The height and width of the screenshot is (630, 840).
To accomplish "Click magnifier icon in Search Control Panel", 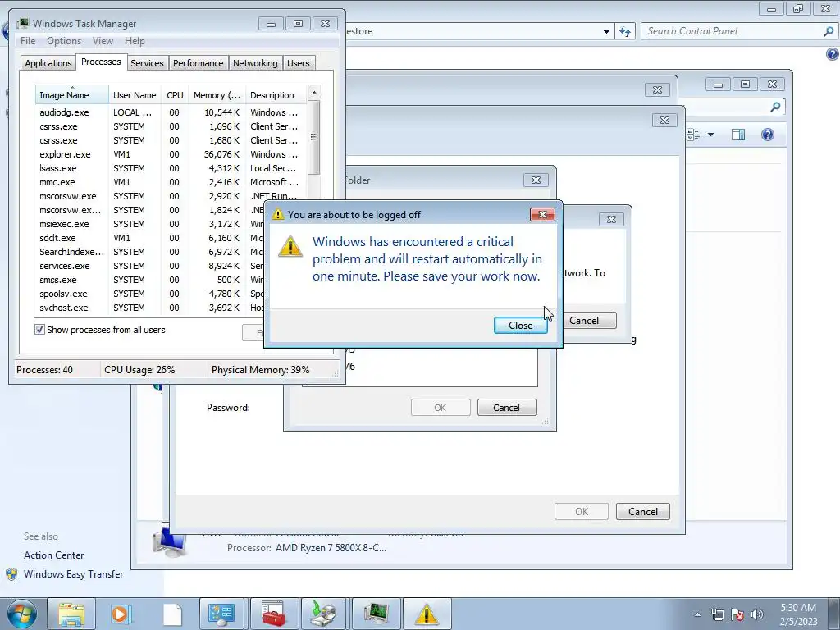I will pos(829,32).
